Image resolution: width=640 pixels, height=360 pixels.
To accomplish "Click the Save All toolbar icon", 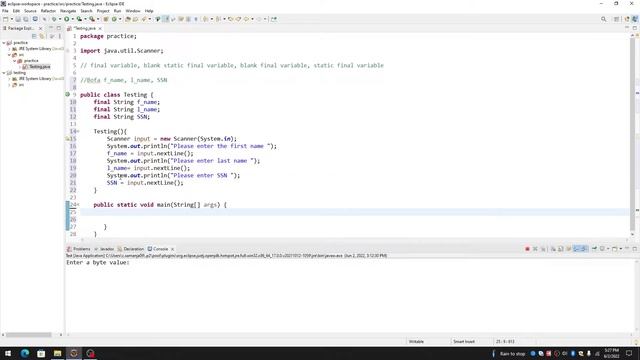I will 26,19.
